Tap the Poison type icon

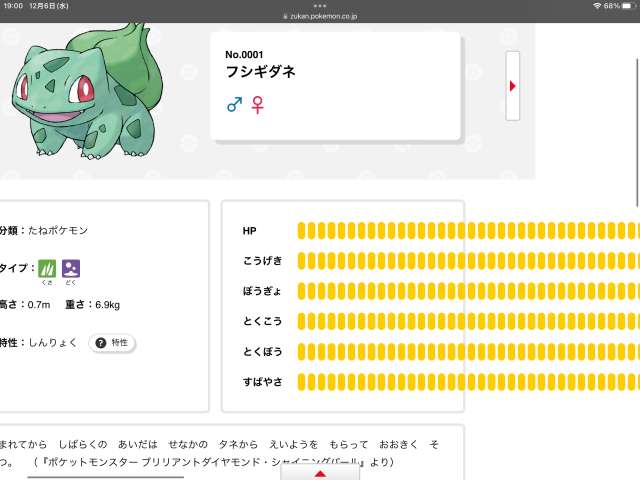coord(71,267)
